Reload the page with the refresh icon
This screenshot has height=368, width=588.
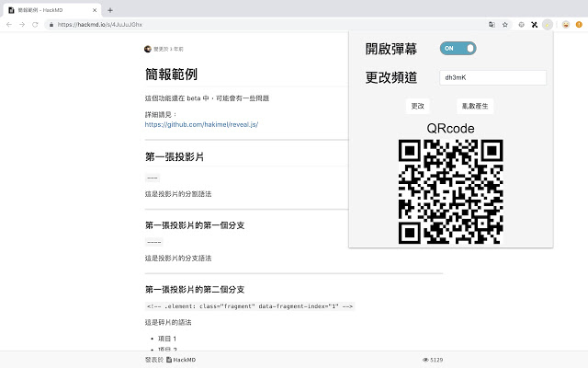pos(35,25)
